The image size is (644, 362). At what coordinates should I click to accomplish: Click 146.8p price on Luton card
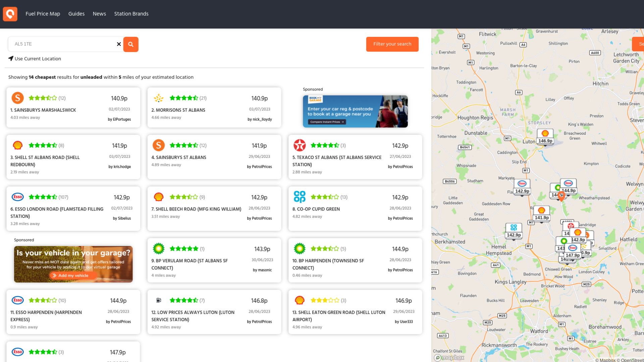pos(259,301)
